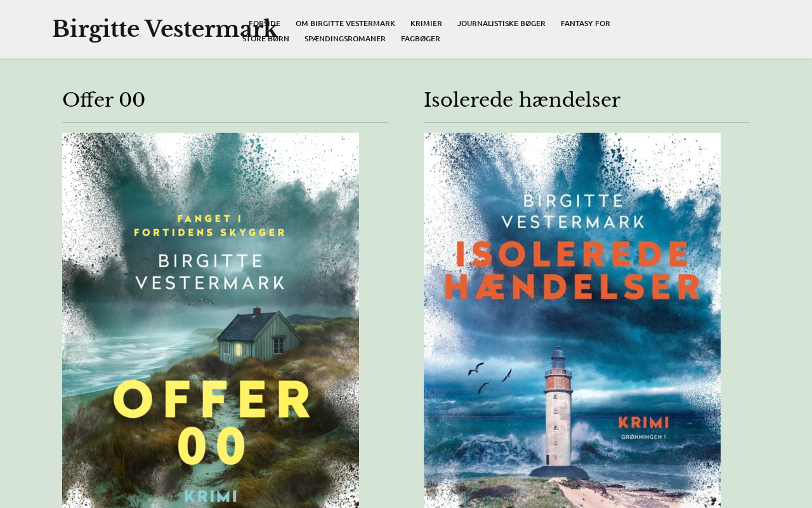Select the Fantasy for store børn menu item

[x=426, y=31]
